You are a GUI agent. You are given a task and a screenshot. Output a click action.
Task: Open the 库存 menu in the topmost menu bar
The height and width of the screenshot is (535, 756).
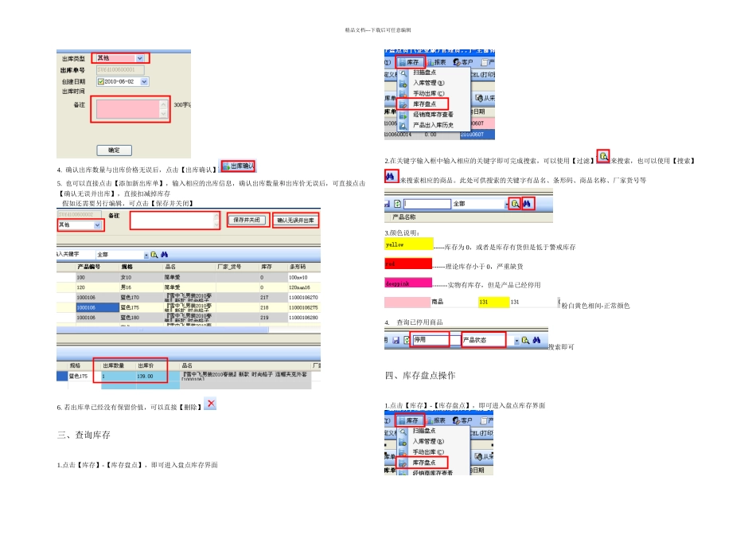[x=409, y=62]
